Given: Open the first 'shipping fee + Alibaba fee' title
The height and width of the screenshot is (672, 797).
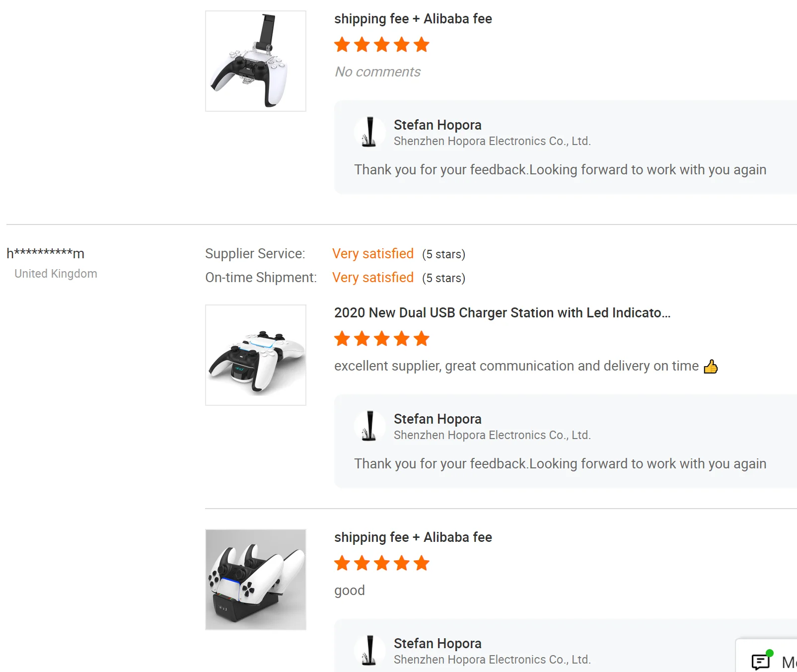Looking at the screenshot, I should 413,19.
